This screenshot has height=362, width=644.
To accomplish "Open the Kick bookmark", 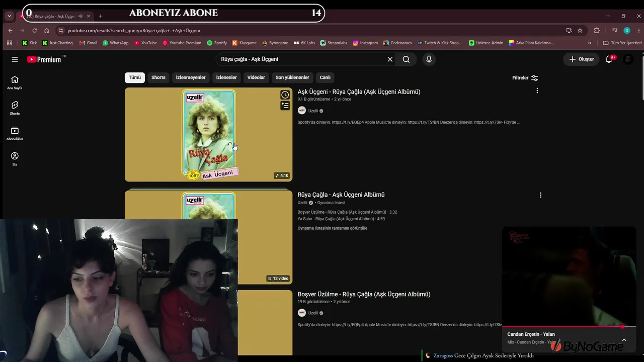I will point(29,43).
